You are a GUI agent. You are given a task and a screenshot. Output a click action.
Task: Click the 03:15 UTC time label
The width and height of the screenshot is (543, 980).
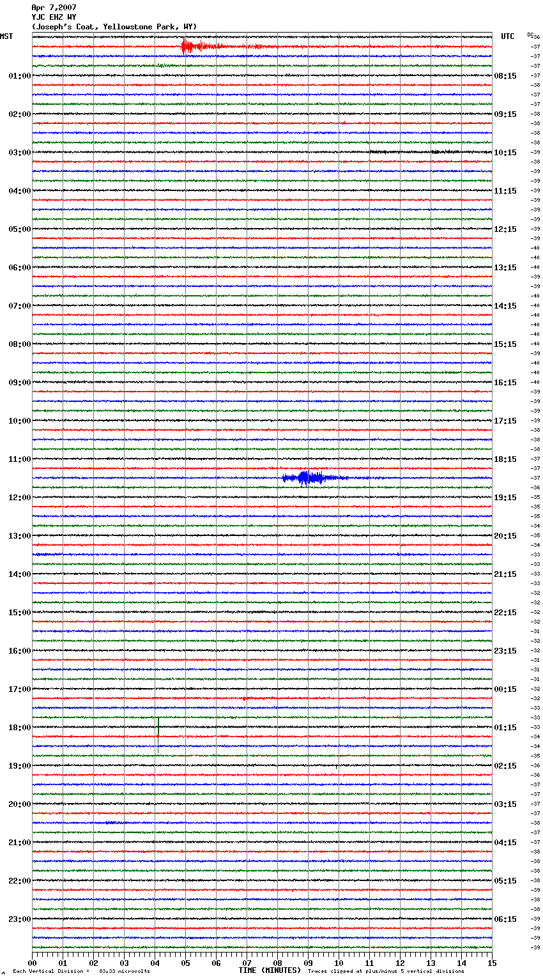click(505, 804)
